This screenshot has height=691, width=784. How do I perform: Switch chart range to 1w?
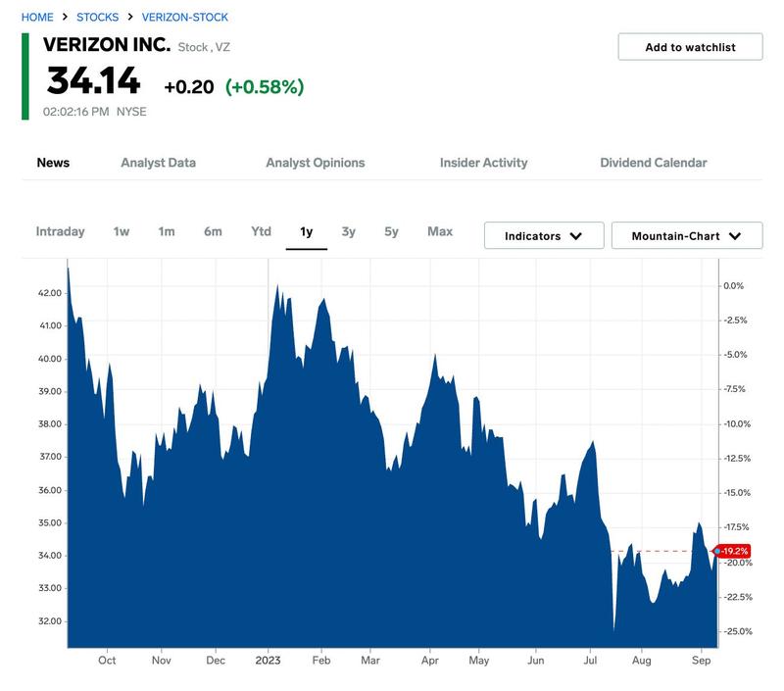coord(121,231)
